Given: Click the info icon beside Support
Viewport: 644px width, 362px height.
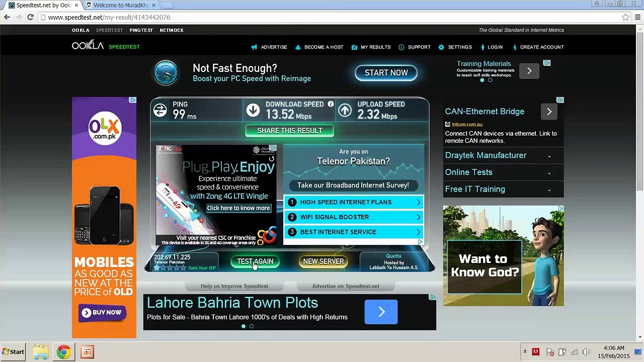Looking at the screenshot, I should pyautogui.click(x=401, y=47).
